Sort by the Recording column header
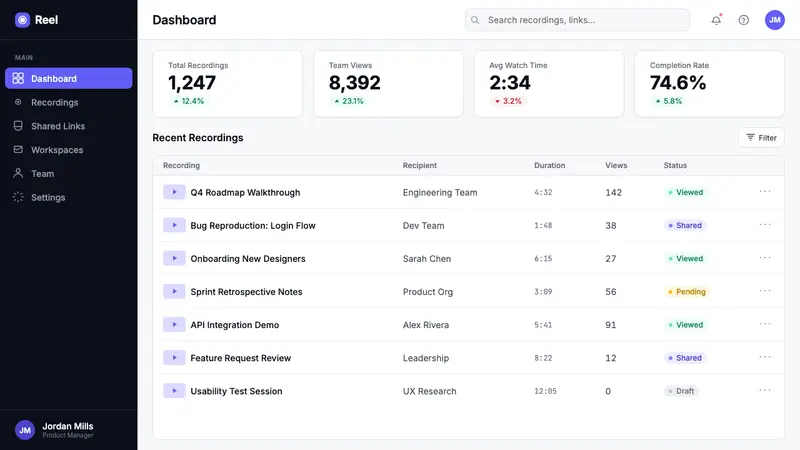This screenshot has width=800, height=450. point(181,165)
